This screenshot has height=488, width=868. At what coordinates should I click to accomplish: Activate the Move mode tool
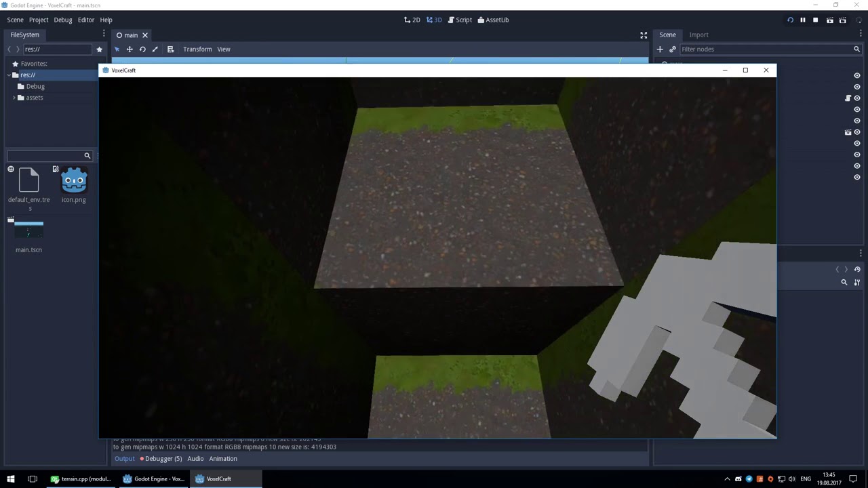[x=130, y=49]
